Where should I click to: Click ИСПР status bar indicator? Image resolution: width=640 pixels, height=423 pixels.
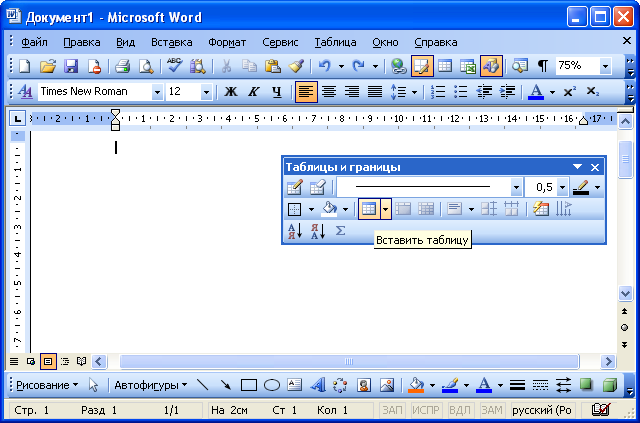(425, 410)
